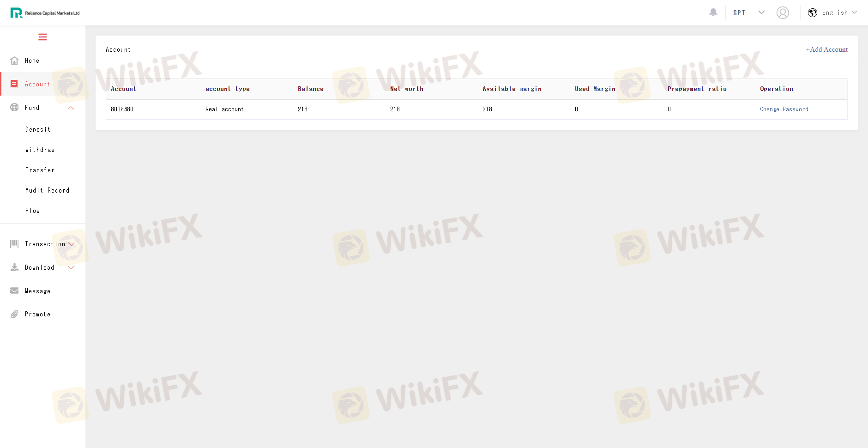Click the Home house icon

point(14,61)
